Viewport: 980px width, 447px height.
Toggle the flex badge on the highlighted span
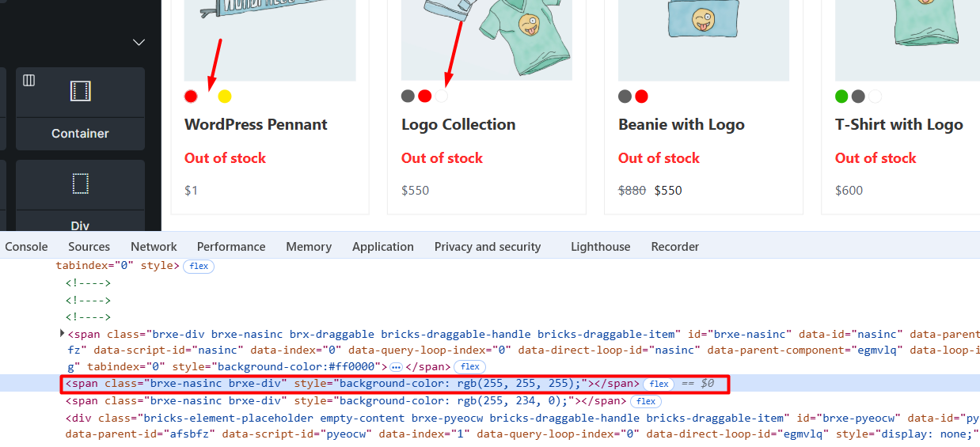(x=659, y=384)
